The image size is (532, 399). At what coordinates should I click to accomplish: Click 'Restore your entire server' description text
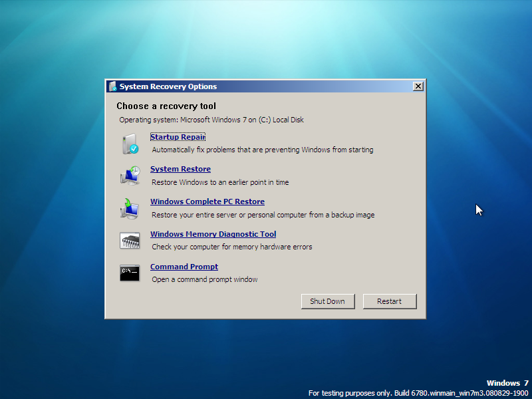(263, 215)
